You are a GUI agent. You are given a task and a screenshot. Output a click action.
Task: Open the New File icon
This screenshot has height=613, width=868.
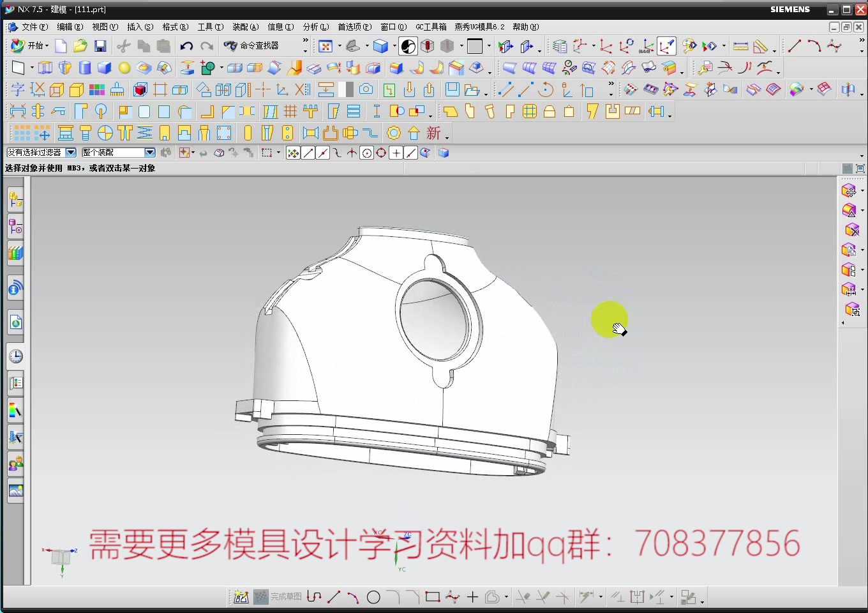pyautogui.click(x=61, y=45)
